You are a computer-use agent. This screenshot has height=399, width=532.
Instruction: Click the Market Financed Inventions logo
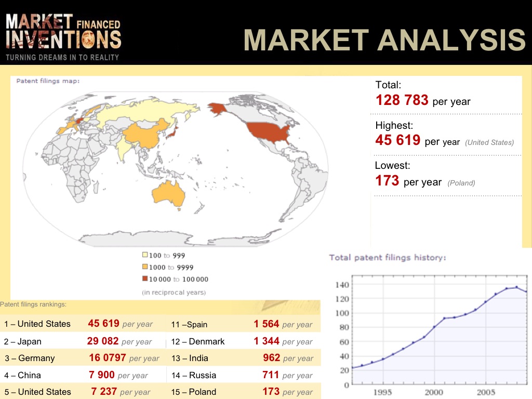point(63,36)
